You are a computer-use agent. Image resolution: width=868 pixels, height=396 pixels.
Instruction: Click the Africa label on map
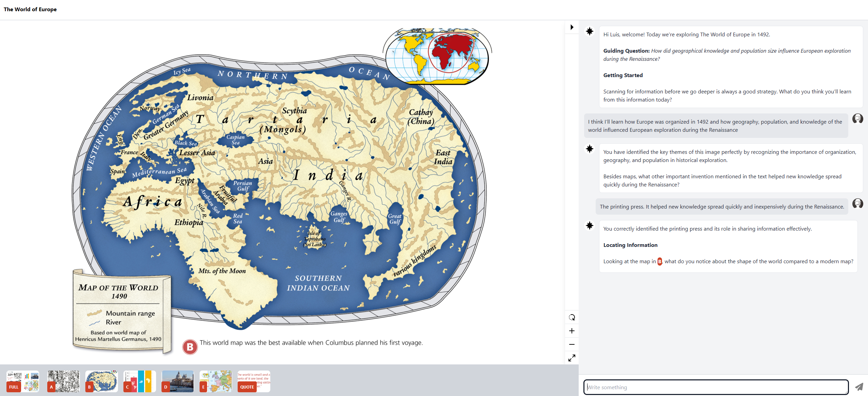tap(152, 202)
